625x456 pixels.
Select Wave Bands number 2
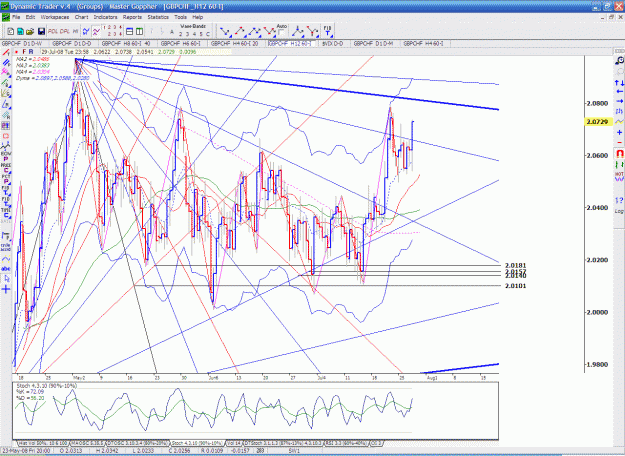pos(181,34)
